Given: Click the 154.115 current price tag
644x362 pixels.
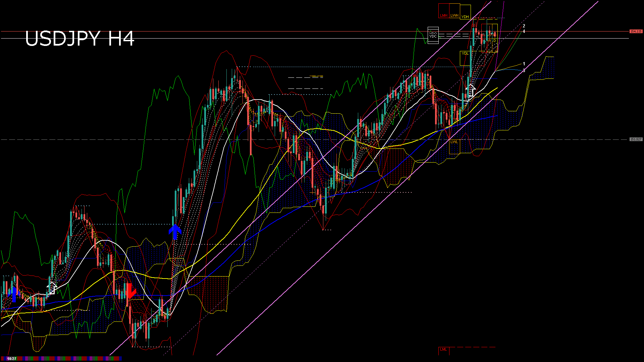Looking at the screenshot, I should coord(636,32).
